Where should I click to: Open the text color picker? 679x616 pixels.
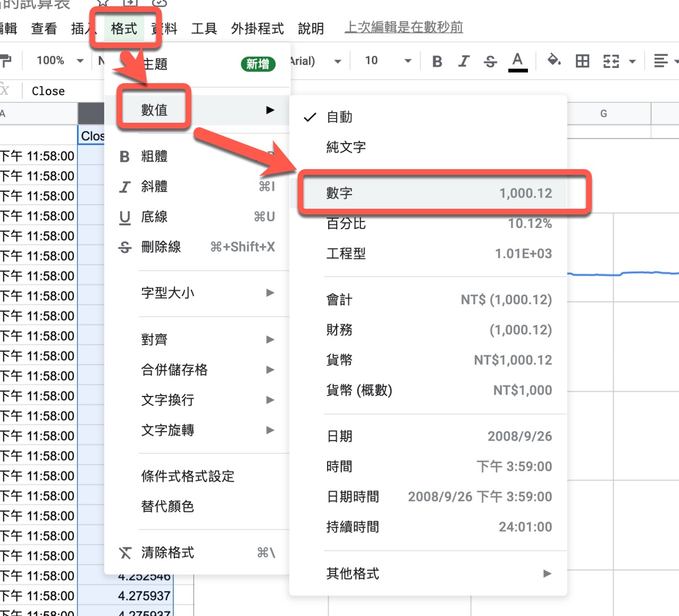point(517,61)
